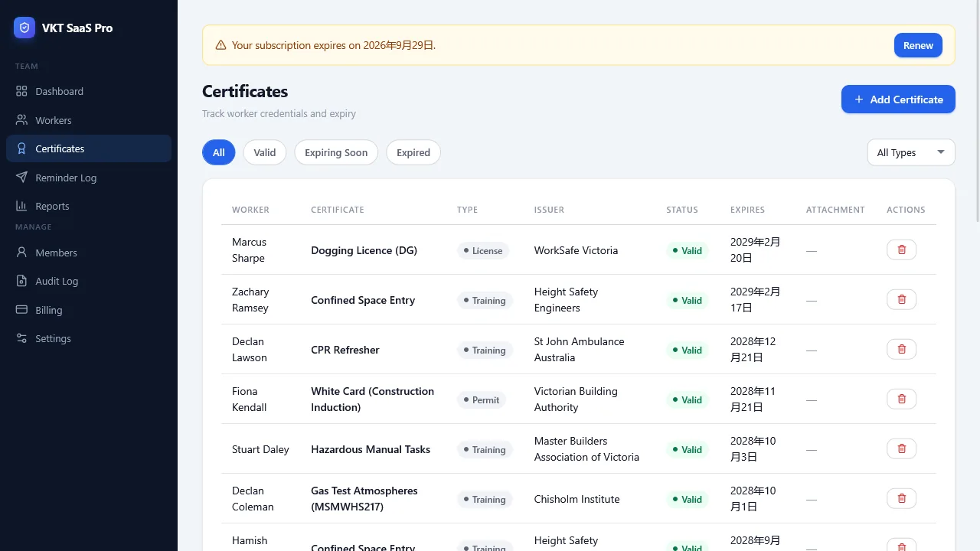Click the VKT SaaS Pro shield logo
Viewport: 980px width, 551px height.
(x=24, y=28)
